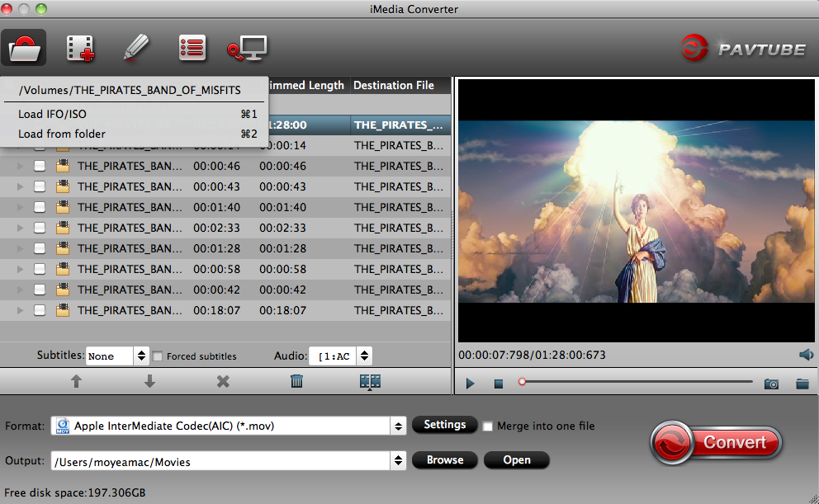The width and height of the screenshot is (819, 504).
Task: Click destination cell in the 00:01:40 row
Action: pyautogui.click(x=400, y=207)
